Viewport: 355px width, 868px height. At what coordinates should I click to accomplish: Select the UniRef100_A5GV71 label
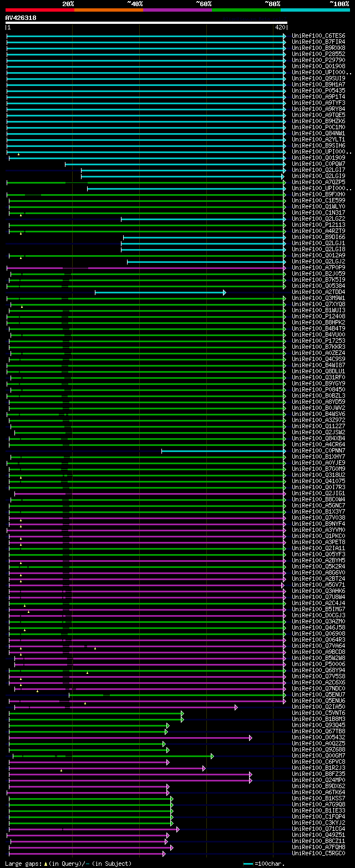tap(318, 585)
